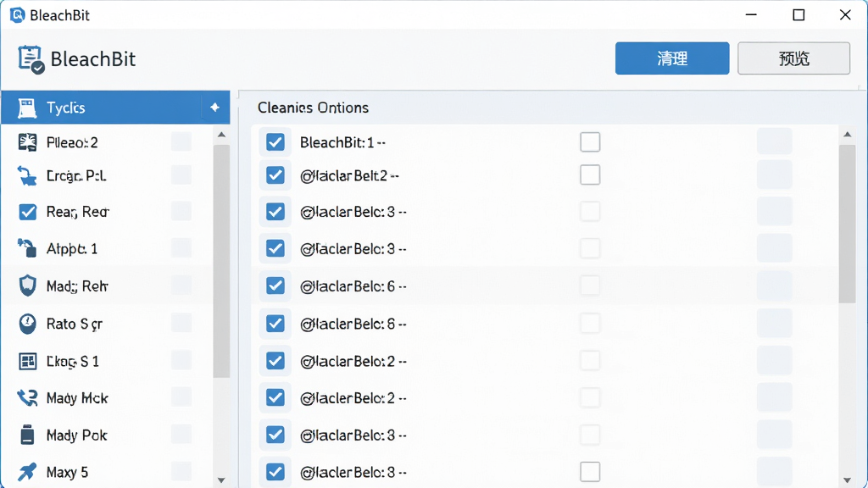Uncheck the @lacler Belc: 6 checkbox
Screen dimensions: 868x488
pos(275,286)
